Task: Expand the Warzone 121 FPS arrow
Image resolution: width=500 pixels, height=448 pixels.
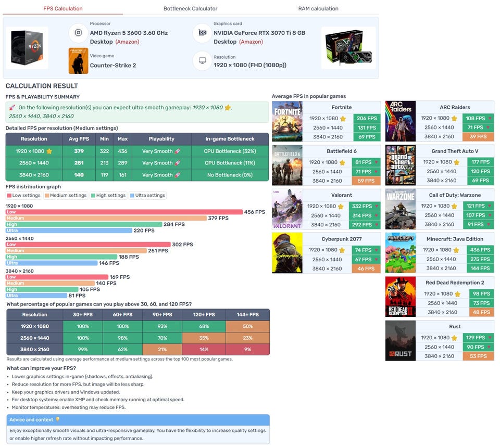Action: [490, 206]
